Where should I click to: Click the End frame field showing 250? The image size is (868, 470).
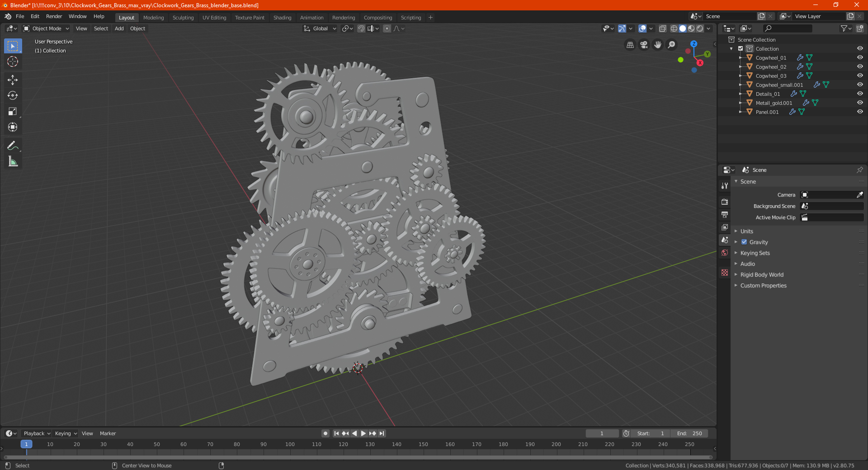[689, 433]
